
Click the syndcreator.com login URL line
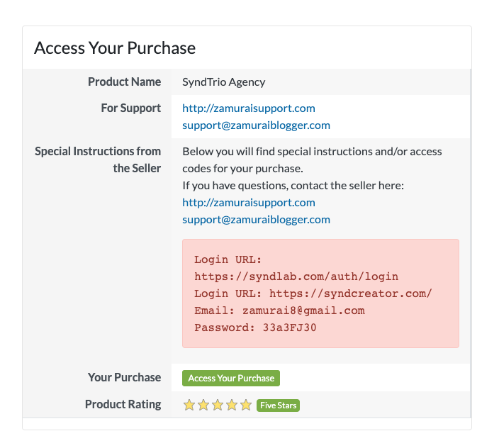[x=313, y=293]
